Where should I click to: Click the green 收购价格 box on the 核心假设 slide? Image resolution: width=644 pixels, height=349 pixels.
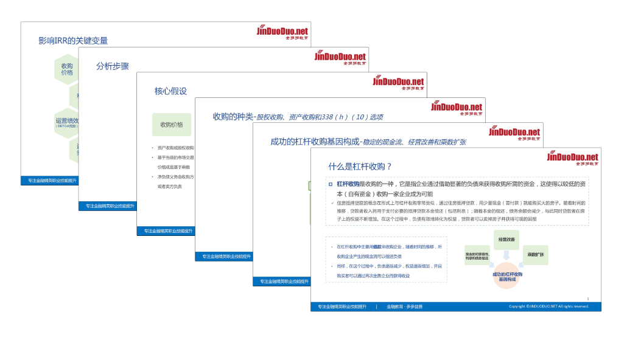(x=172, y=125)
